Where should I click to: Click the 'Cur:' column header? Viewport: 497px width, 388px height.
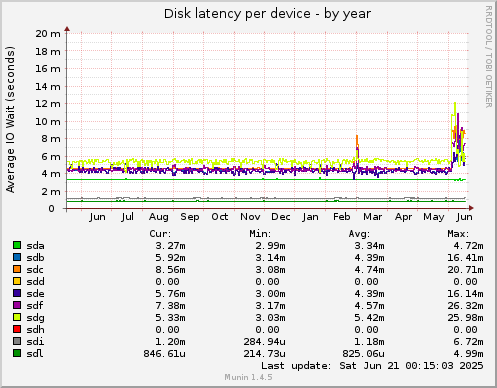pyautogui.click(x=160, y=234)
